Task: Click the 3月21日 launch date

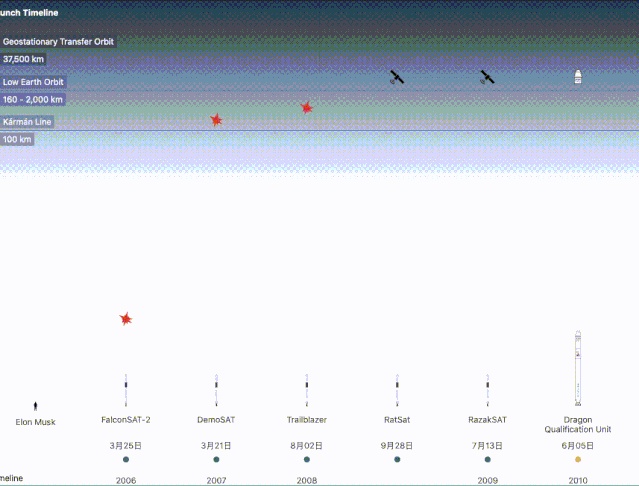Action: 216,446
